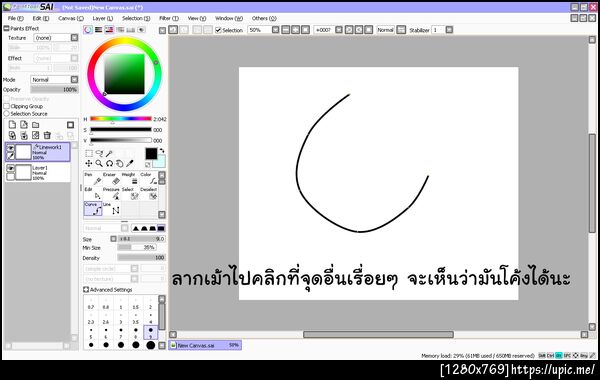Switch to the New Canvas.sai document tab

(x=205, y=345)
